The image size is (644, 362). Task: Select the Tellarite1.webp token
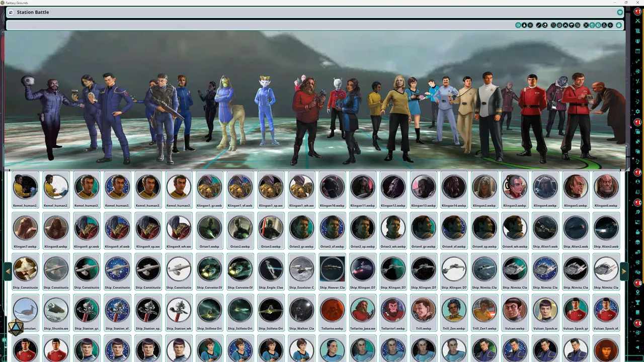pos(393,313)
